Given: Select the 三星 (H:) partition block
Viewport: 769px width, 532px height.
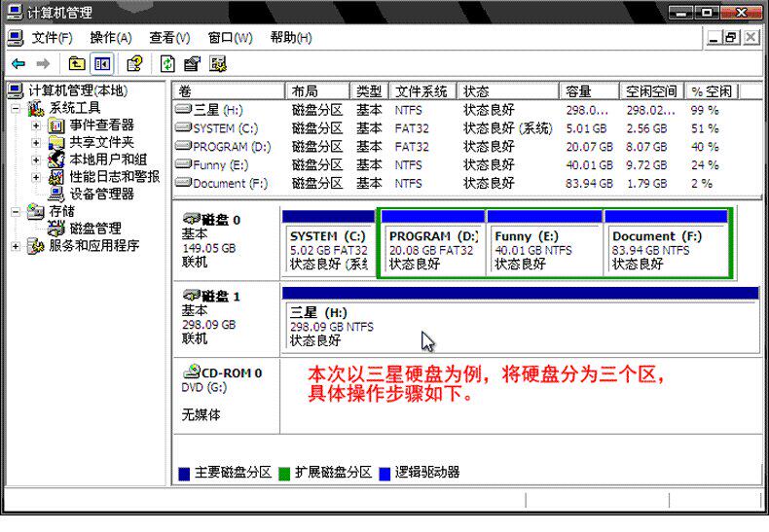Looking at the screenshot, I should pos(521,326).
